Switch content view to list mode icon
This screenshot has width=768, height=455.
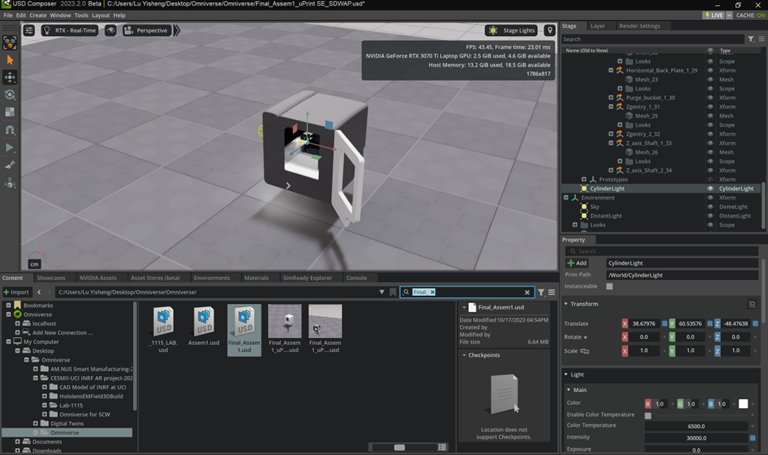point(442,447)
